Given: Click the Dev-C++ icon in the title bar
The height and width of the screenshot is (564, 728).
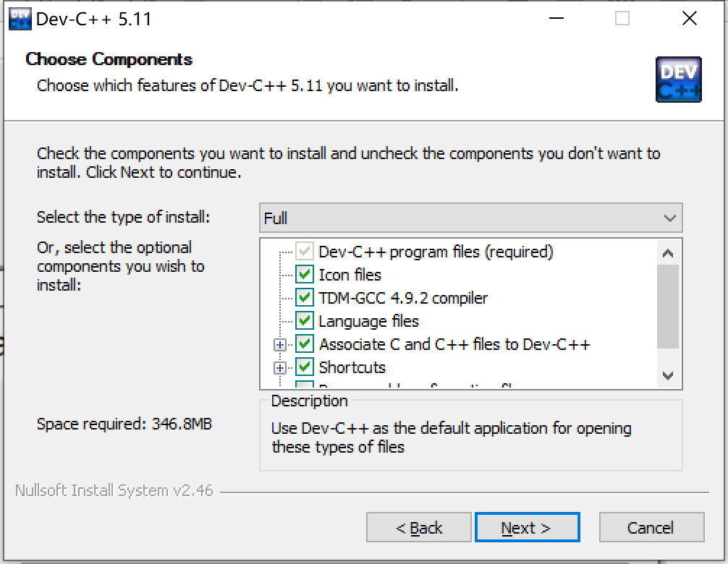Looking at the screenshot, I should coord(19,17).
